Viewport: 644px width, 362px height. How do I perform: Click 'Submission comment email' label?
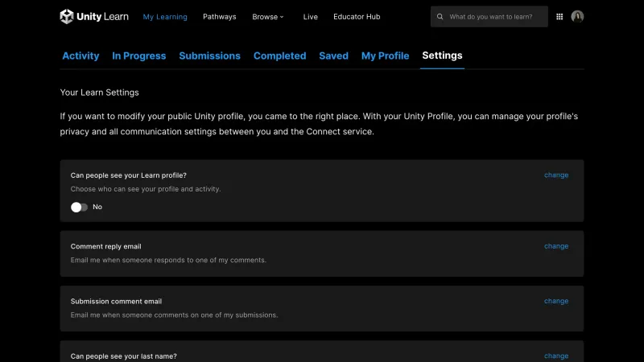[116, 301]
